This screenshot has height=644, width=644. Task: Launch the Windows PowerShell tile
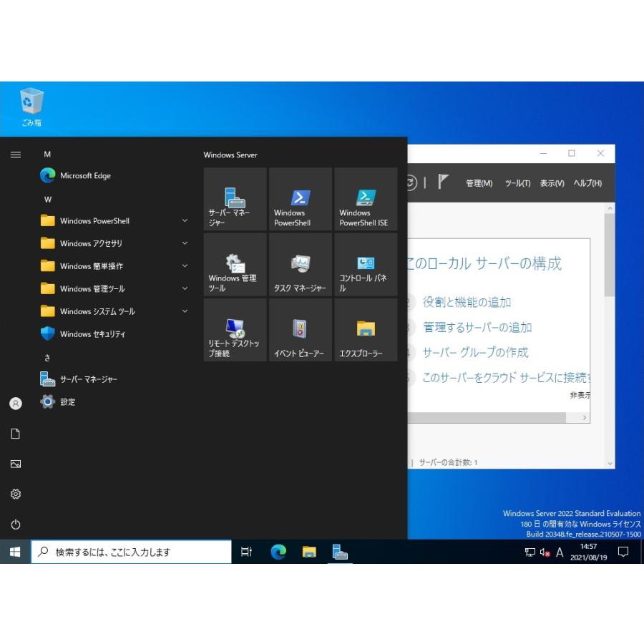click(301, 199)
